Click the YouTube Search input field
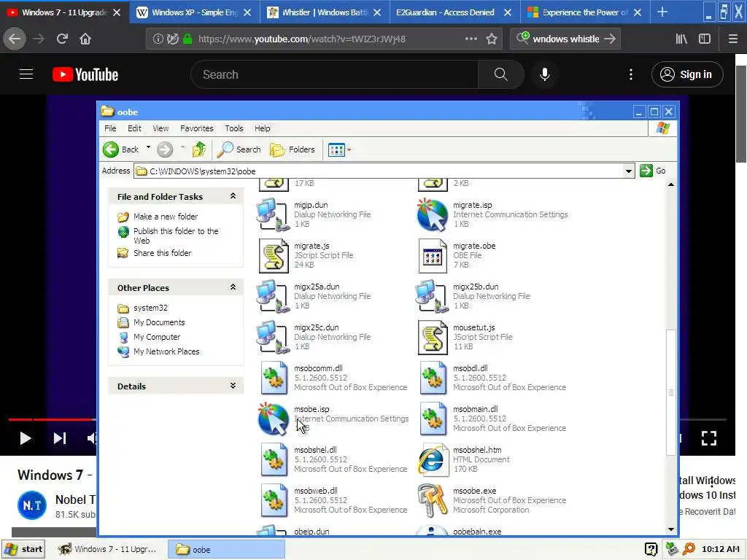 [334, 74]
